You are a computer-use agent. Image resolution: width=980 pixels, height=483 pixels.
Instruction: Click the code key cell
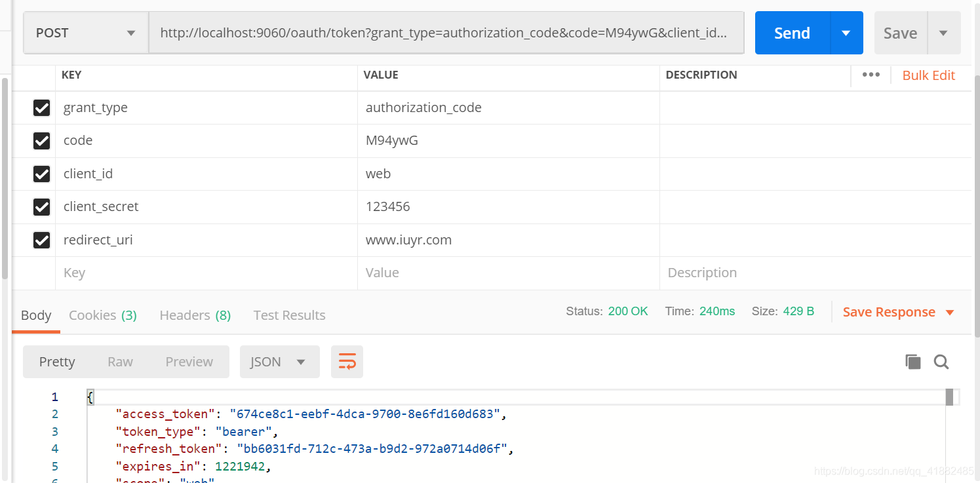206,140
